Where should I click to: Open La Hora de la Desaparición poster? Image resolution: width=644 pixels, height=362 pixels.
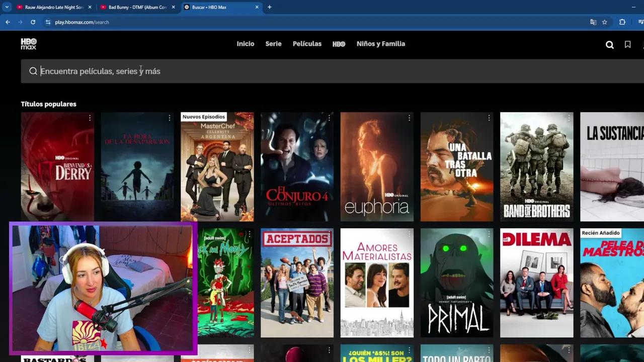click(x=137, y=166)
